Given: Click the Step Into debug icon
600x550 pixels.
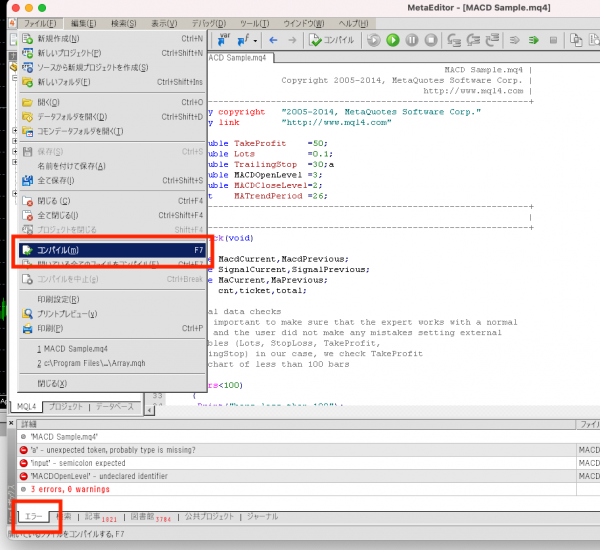Looking at the screenshot, I should tap(454, 40).
